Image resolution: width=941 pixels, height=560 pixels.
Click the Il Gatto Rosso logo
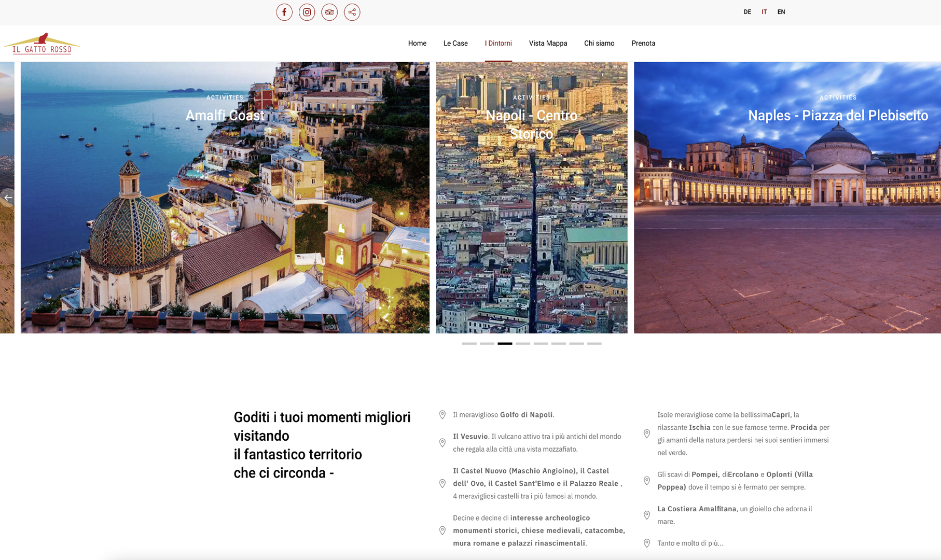[x=41, y=44]
